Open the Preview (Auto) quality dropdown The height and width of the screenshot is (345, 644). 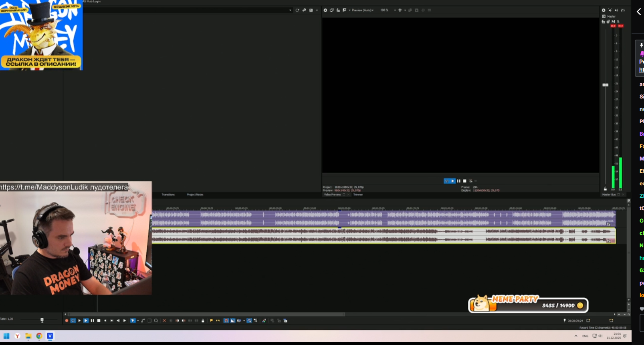tap(363, 10)
